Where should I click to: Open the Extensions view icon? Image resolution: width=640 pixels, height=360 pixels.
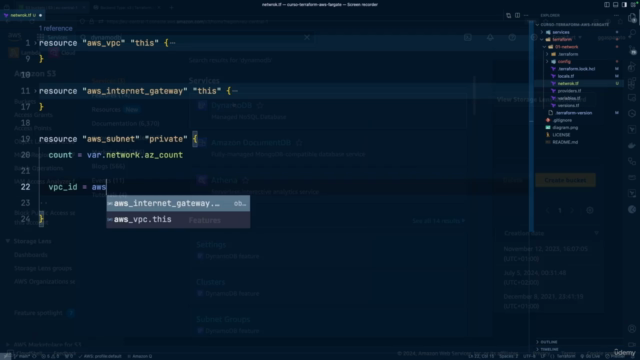coord(632,82)
